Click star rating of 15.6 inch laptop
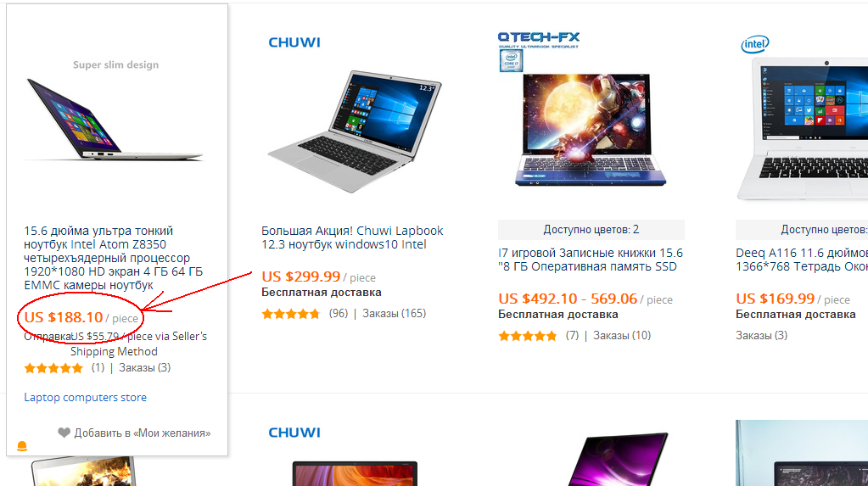The image size is (868, 486). pos(53,368)
